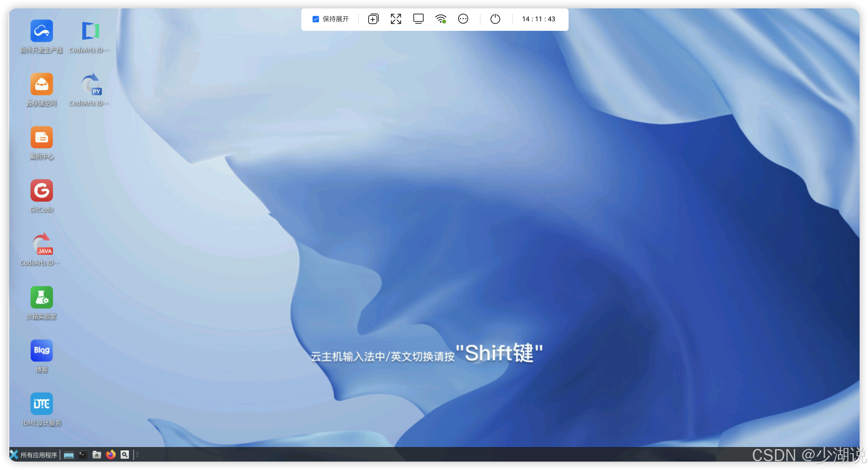
Task: Launch Firefox from the taskbar
Action: (111, 455)
